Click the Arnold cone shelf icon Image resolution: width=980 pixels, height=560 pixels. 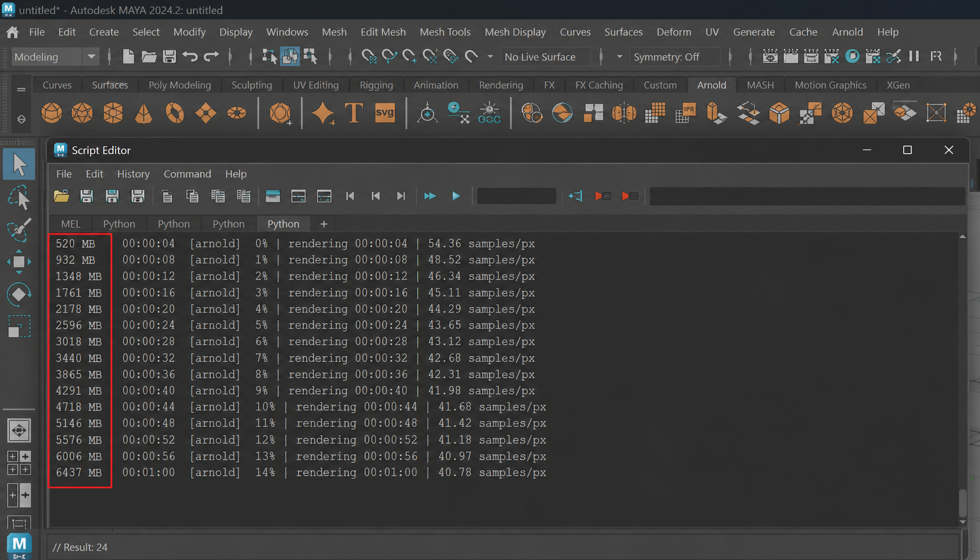tap(143, 112)
